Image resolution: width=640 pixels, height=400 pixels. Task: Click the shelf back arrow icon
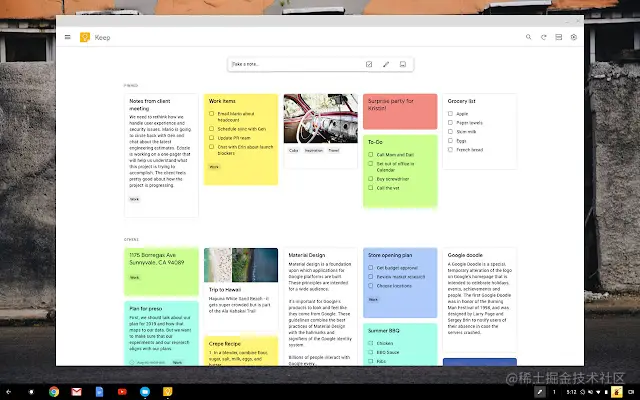coord(9,392)
